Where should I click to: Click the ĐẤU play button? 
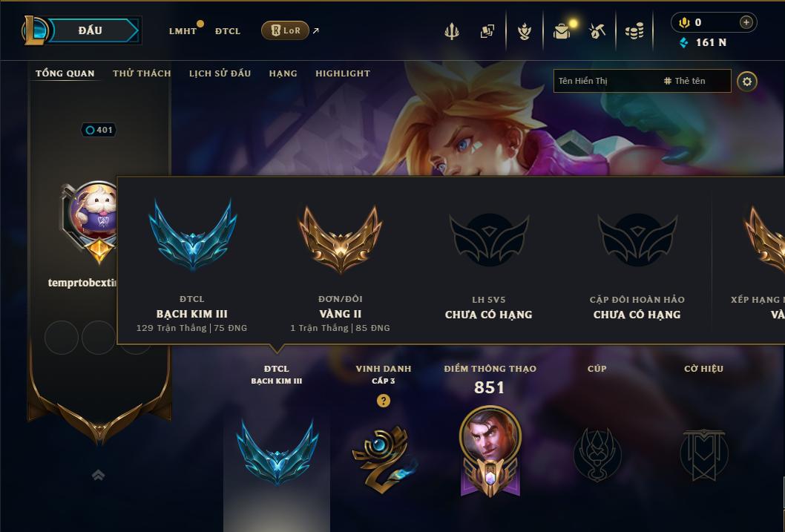point(90,30)
